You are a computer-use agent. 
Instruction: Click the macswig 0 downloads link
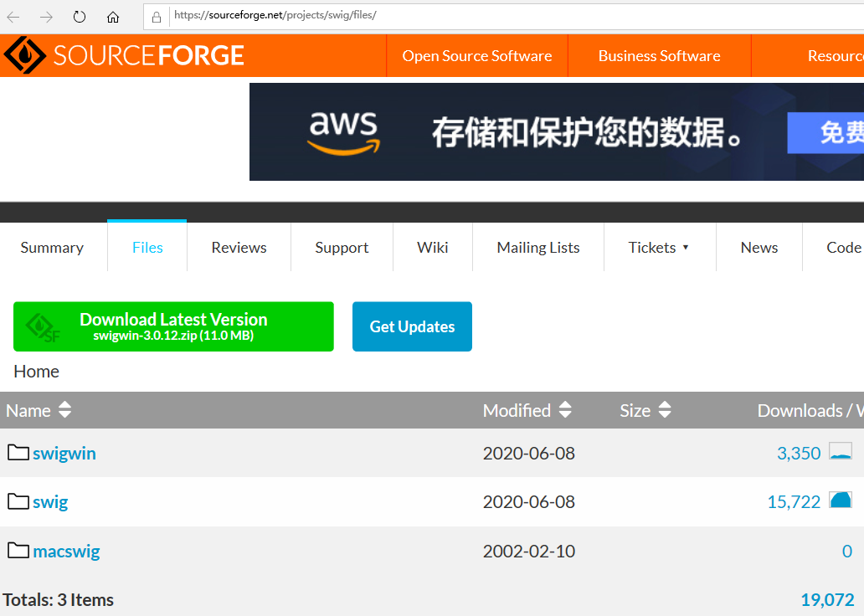click(847, 551)
